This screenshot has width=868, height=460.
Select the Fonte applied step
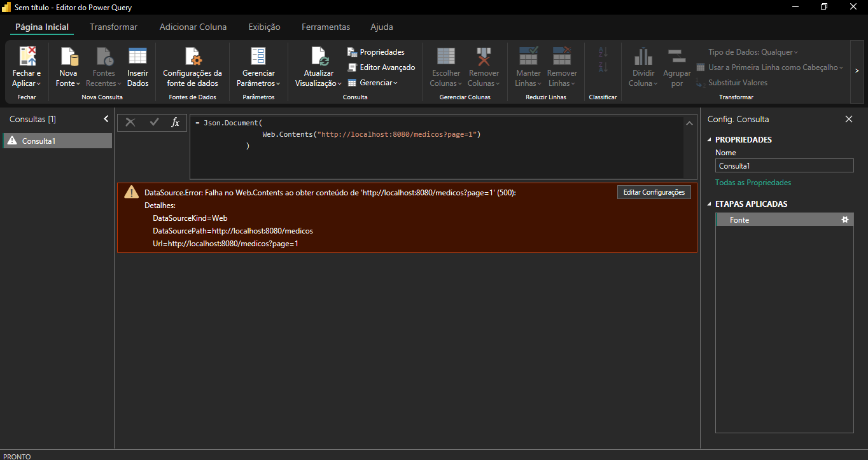[x=785, y=220]
